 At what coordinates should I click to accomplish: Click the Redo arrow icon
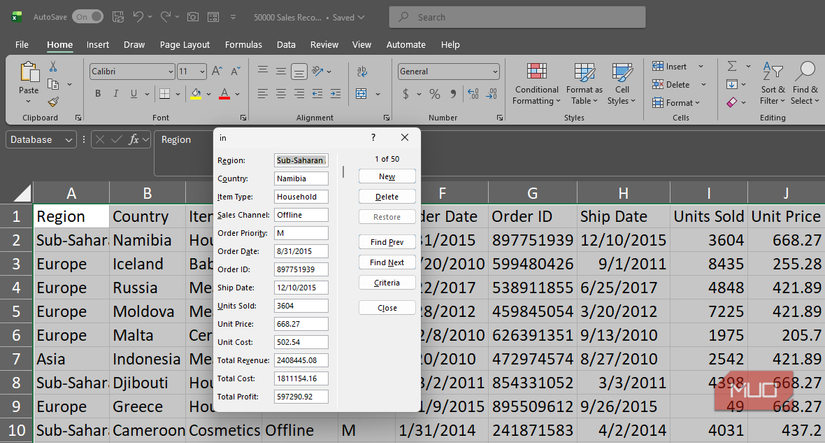[x=165, y=17]
